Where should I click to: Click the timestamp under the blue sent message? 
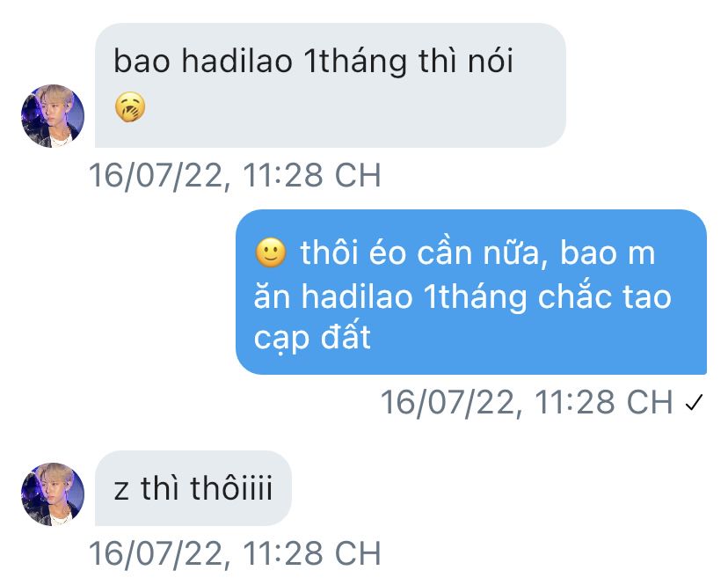coord(527,402)
